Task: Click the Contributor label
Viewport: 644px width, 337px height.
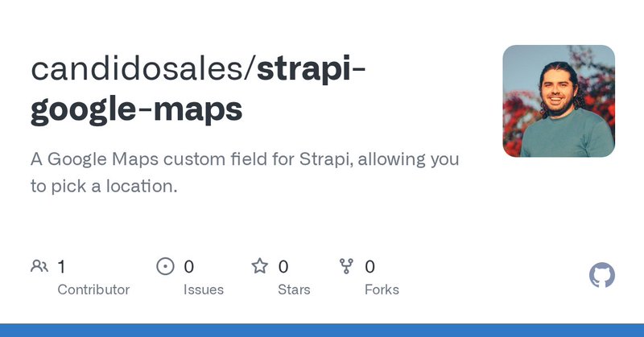Action: (x=93, y=290)
